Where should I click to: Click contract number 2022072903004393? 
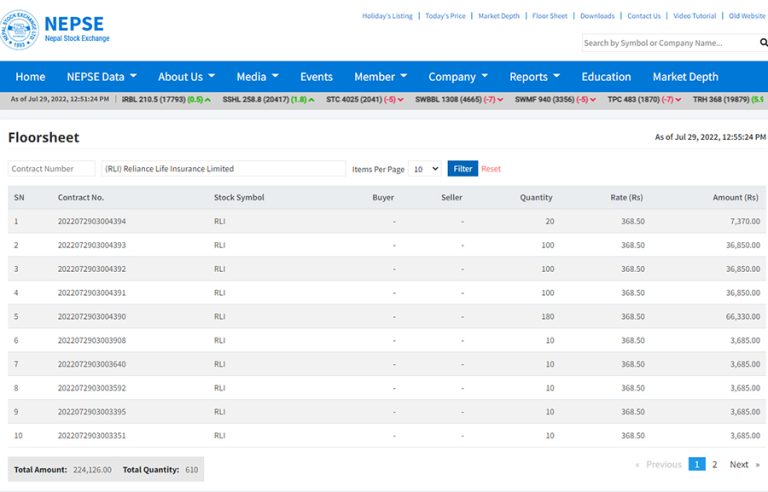[92, 245]
